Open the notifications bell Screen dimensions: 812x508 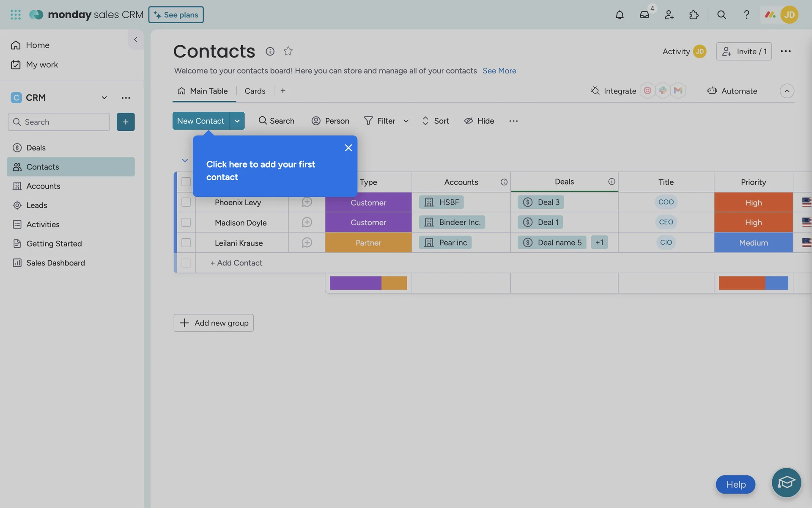click(620, 15)
